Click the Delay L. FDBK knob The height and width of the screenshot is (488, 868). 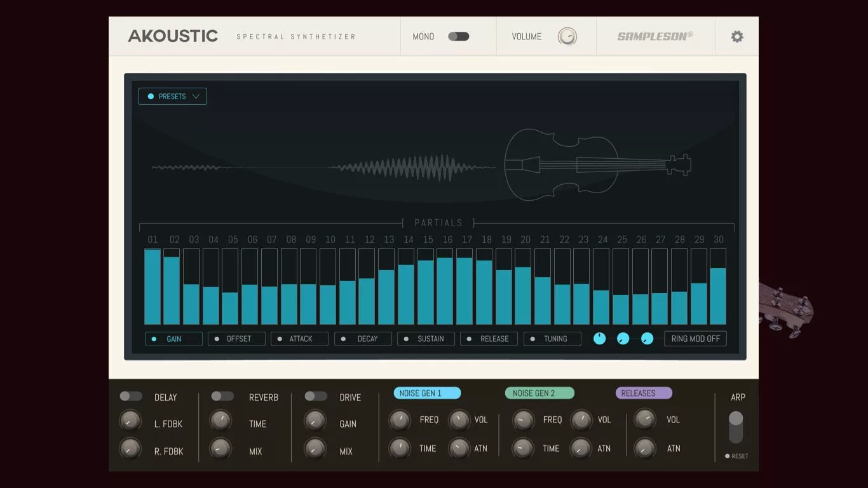point(130,421)
